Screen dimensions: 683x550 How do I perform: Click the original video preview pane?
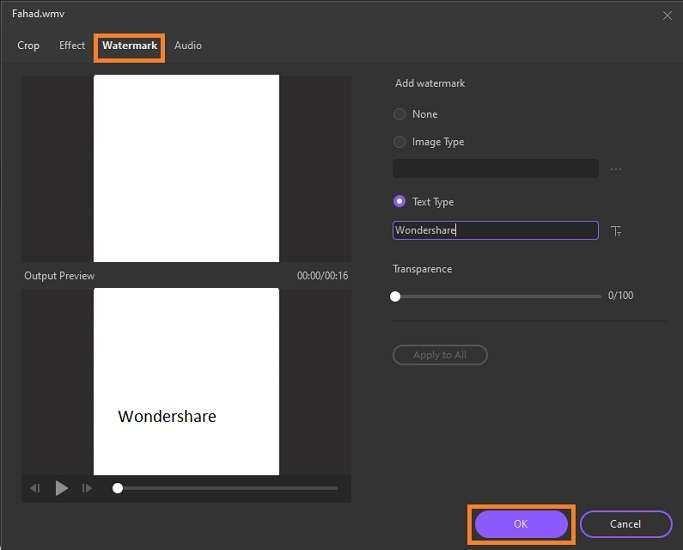[186, 169]
